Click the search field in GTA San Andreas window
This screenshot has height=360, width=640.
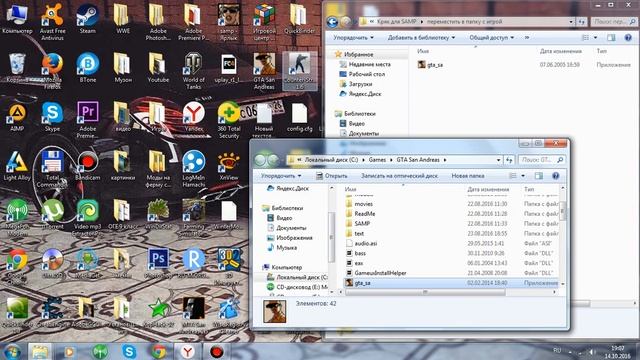click(x=541, y=160)
